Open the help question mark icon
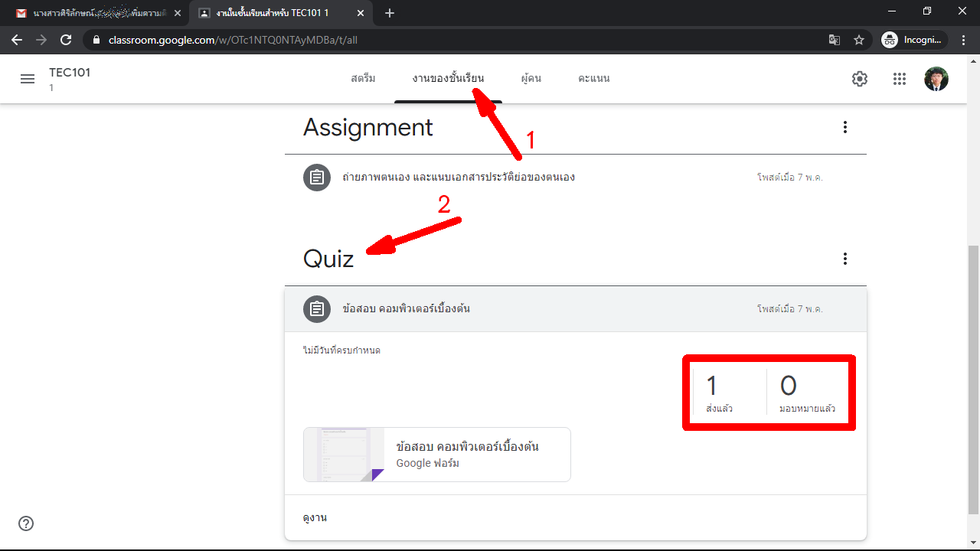This screenshot has height=551, width=980. pyautogui.click(x=26, y=523)
